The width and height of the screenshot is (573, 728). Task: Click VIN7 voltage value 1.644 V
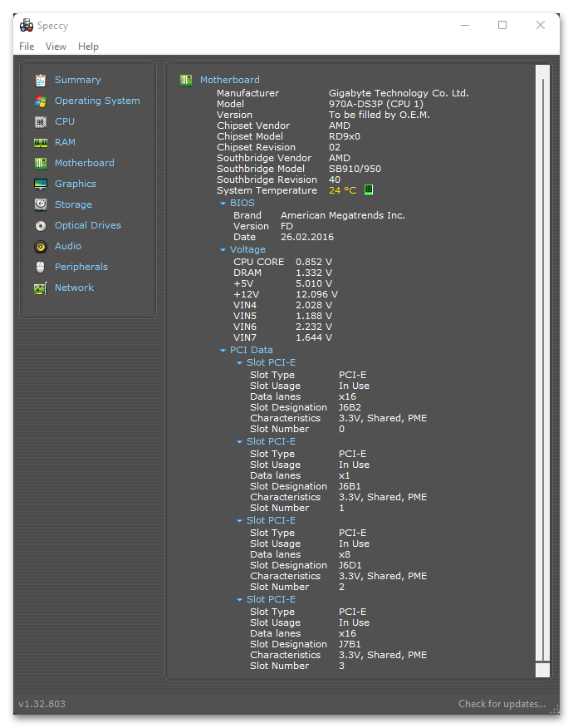[314, 338]
